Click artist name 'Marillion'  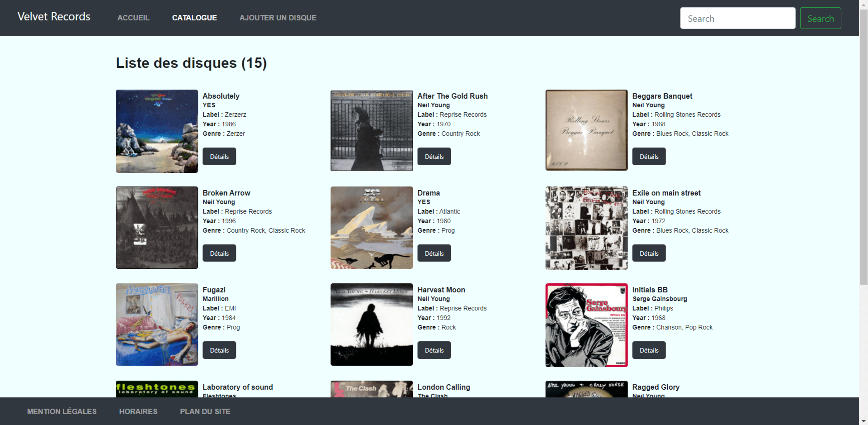(x=216, y=299)
